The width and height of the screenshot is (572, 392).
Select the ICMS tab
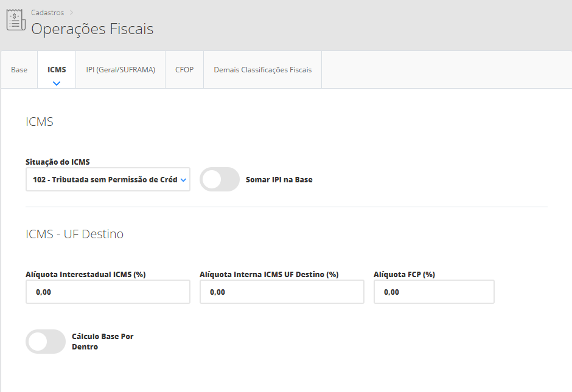coord(57,70)
